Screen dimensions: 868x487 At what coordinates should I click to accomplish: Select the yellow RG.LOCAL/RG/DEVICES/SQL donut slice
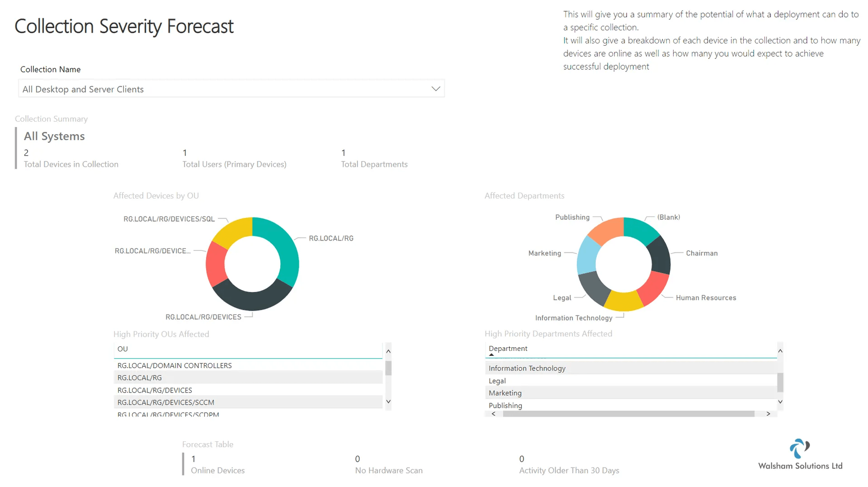coord(231,232)
